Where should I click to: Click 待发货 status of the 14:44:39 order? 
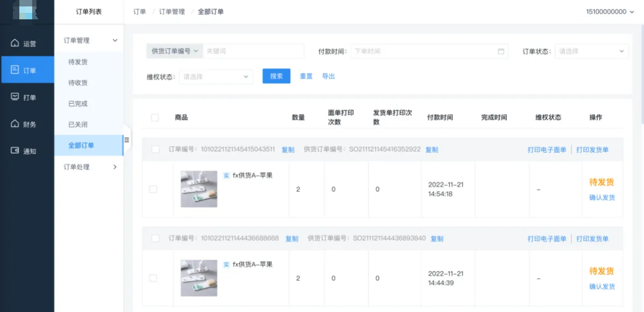(x=602, y=271)
